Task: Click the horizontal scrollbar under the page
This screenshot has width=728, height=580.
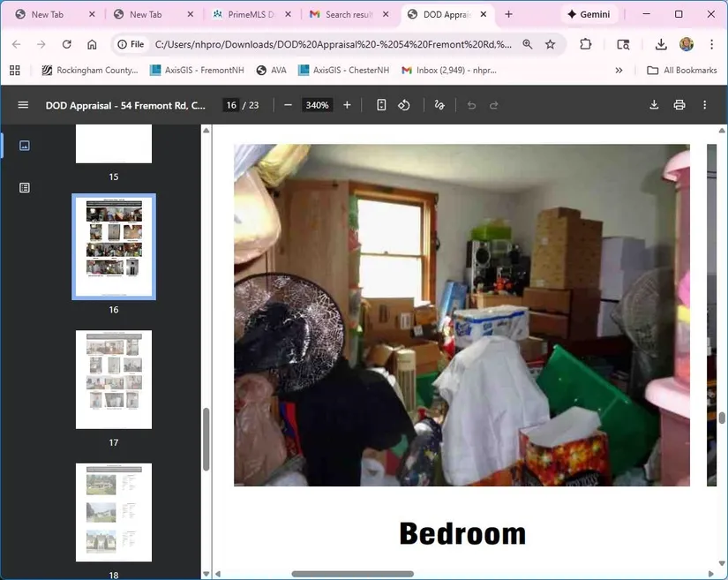Action: [x=352, y=574]
